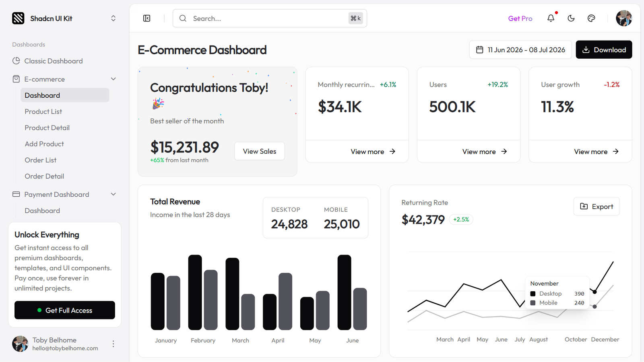
Task: Click the -1.2% user growth change
Action: coord(612,84)
